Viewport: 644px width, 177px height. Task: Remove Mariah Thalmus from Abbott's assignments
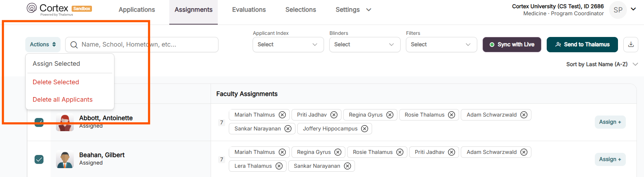pyautogui.click(x=282, y=115)
